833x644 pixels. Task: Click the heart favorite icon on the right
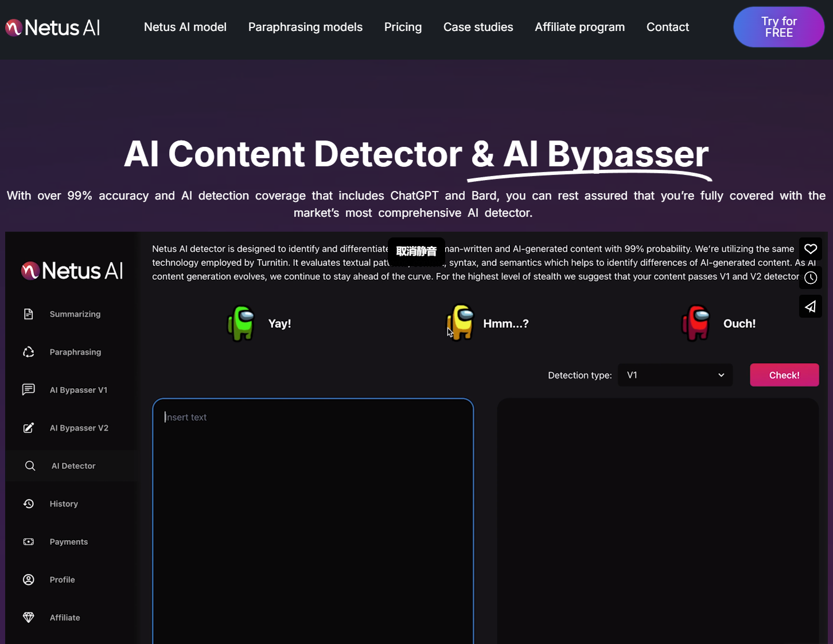coord(810,249)
